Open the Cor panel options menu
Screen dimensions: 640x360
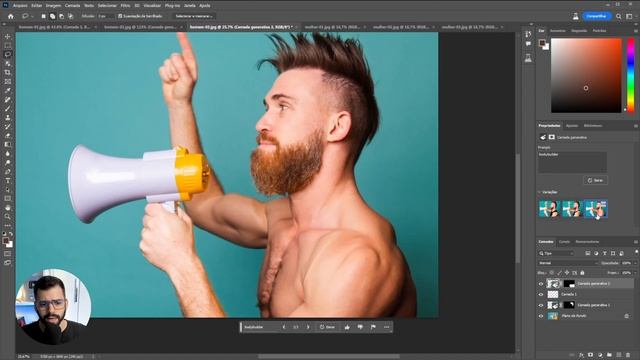pyautogui.click(x=636, y=31)
